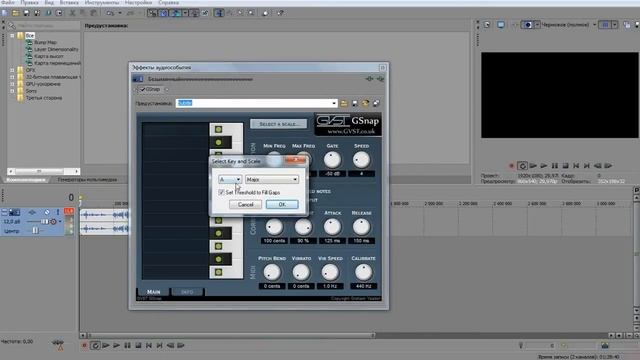Click Pause in the bottom transport bar
Screen dimensions: 640x360
(x=127, y=345)
